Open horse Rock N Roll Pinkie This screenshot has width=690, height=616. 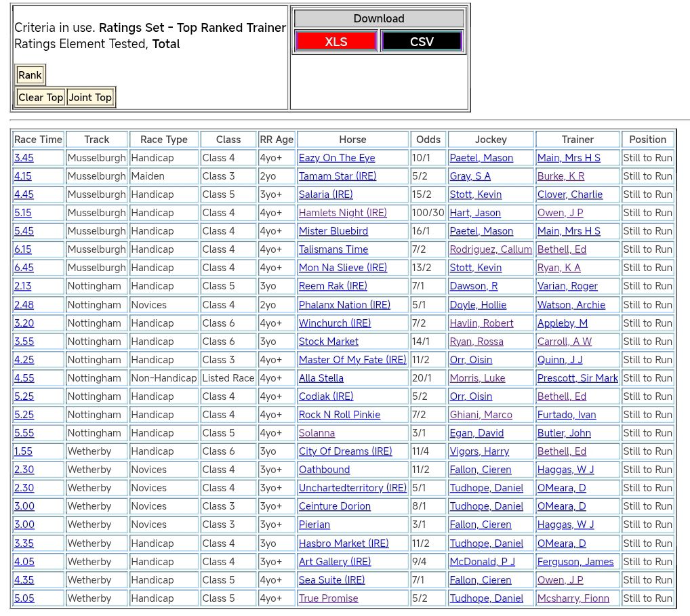(340, 415)
